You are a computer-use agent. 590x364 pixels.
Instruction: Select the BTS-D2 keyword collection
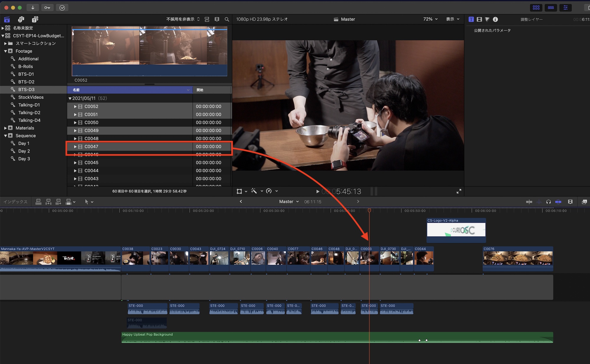pos(26,82)
